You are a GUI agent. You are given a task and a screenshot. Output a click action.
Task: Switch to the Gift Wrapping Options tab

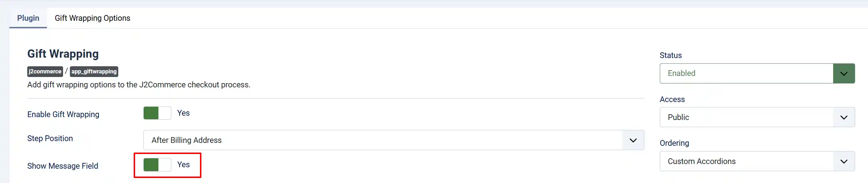click(x=92, y=18)
